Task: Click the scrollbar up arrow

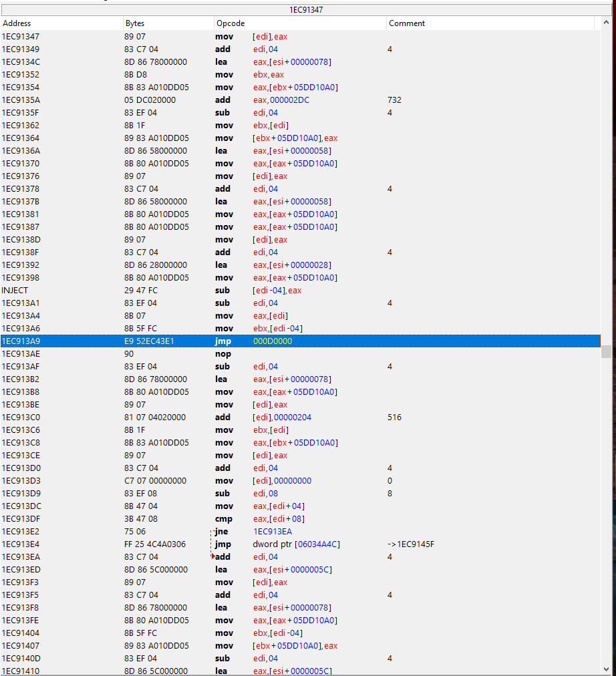Action: (606, 23)
